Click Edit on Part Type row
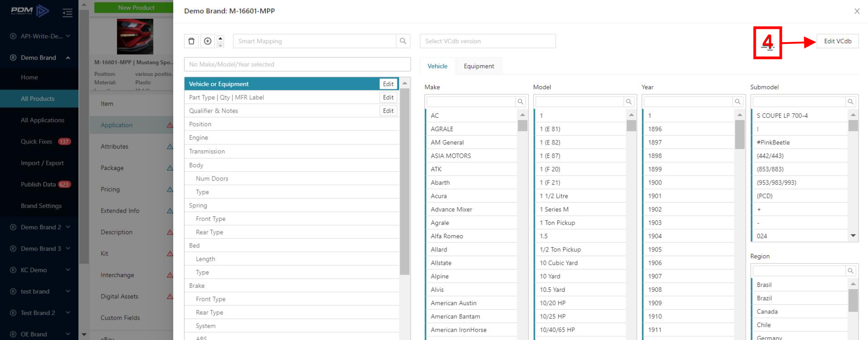Screen dimensions: 868x340 click(388, 97)
